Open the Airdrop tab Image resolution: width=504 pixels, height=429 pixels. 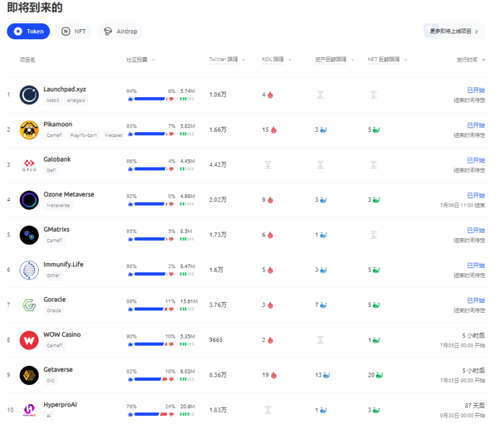tap(120, 31)
